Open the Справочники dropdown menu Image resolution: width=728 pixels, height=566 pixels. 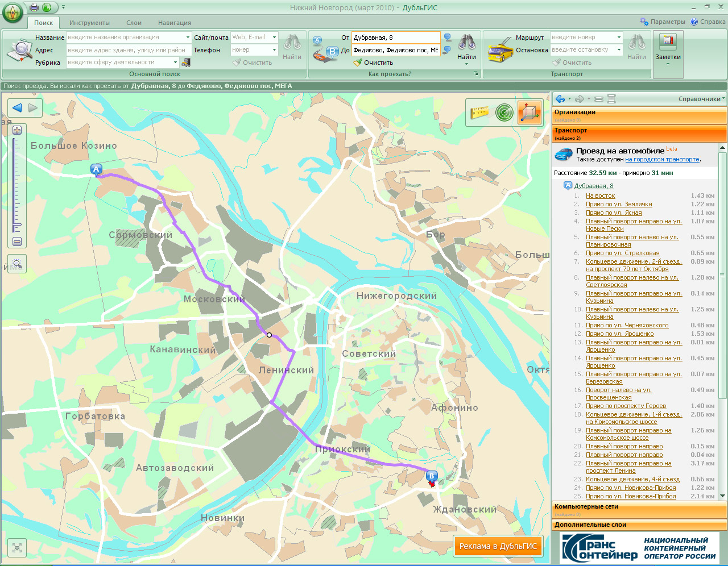click(x=701, y=99)
